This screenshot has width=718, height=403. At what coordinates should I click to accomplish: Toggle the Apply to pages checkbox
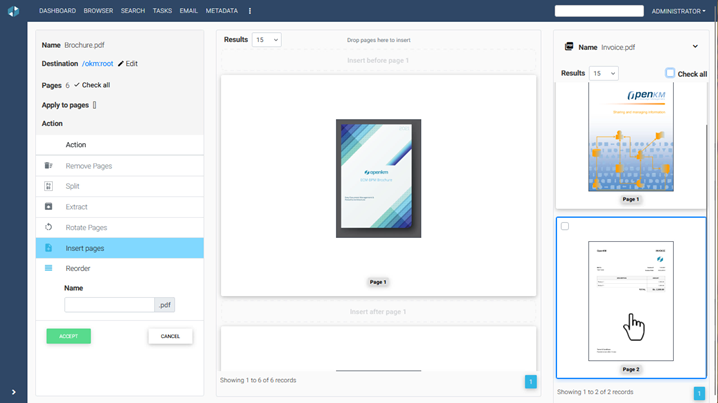pyautogui.click(x=95, y=105)
